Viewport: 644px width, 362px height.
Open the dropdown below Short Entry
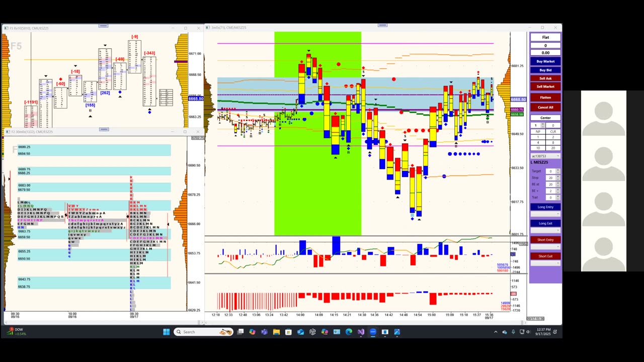545,247
